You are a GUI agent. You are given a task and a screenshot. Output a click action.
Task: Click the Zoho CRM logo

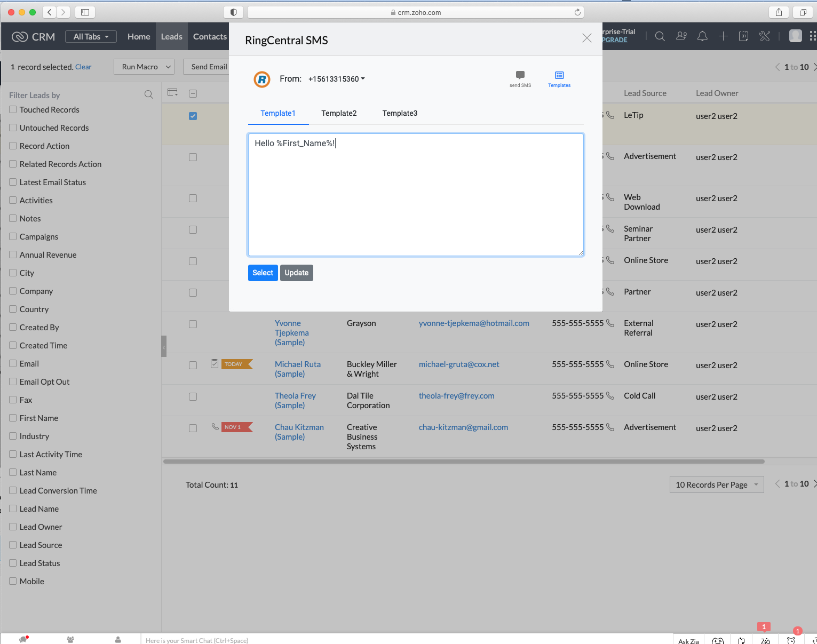(34, 36)
